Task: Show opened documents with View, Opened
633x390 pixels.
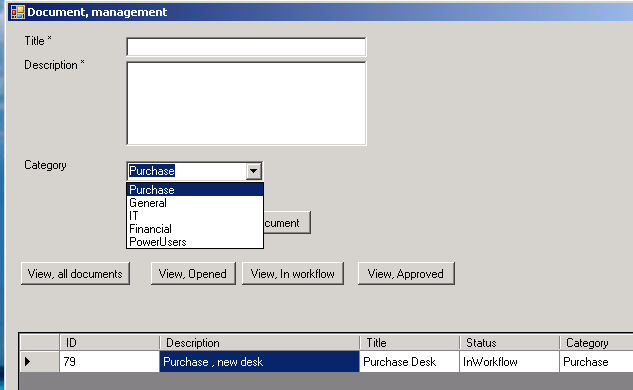Action: point(193,274)
